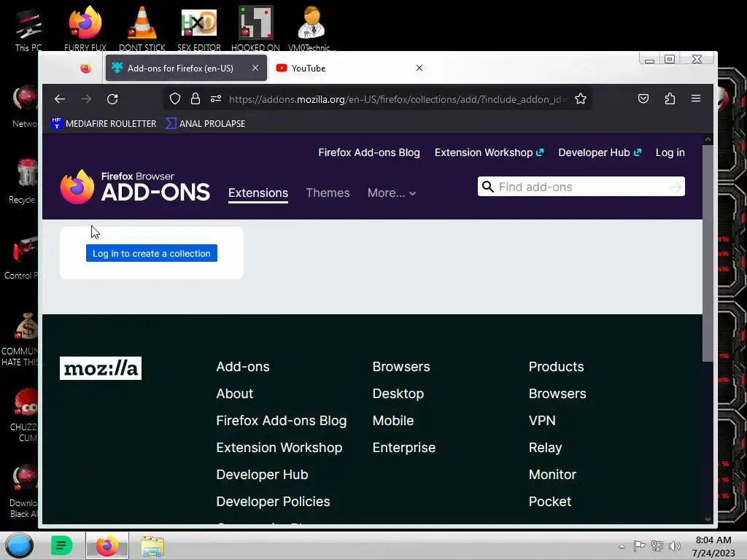Open the pinned Firefox tab
The width and height of the screenshot is (747, 560).
click(x=86, y=68)
